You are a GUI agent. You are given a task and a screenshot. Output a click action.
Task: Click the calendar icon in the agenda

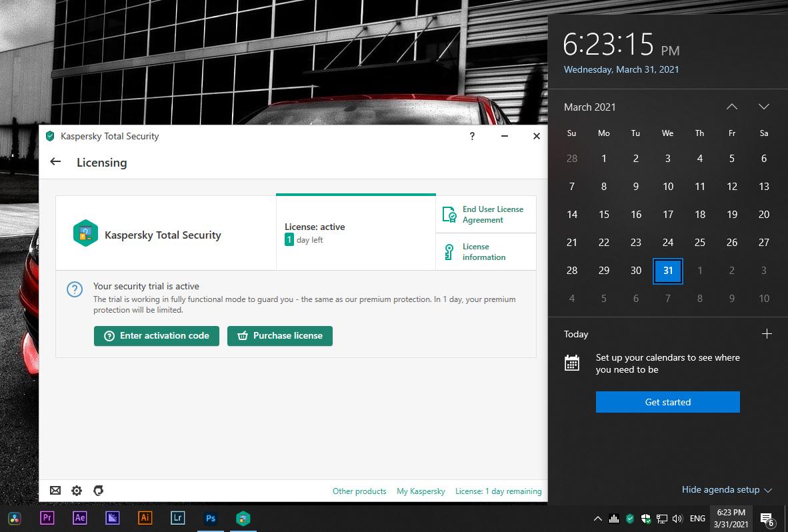pos(572,363)
